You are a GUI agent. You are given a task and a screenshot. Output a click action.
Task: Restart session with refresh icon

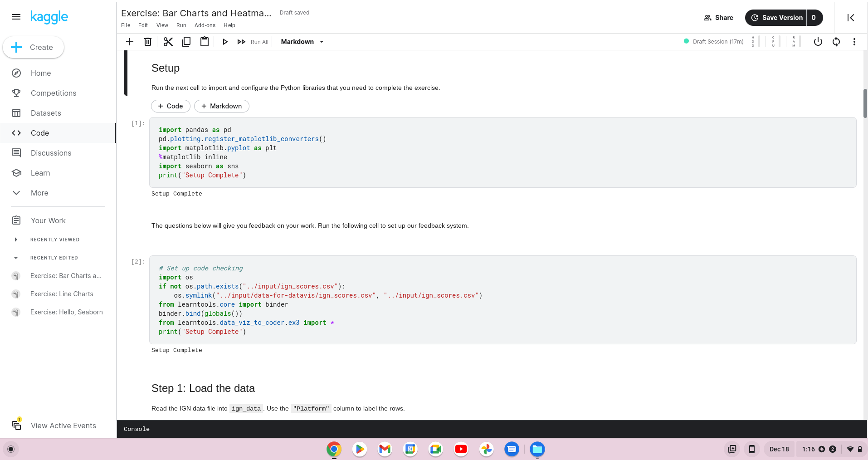pyautogui.click(x=836, y=42)
